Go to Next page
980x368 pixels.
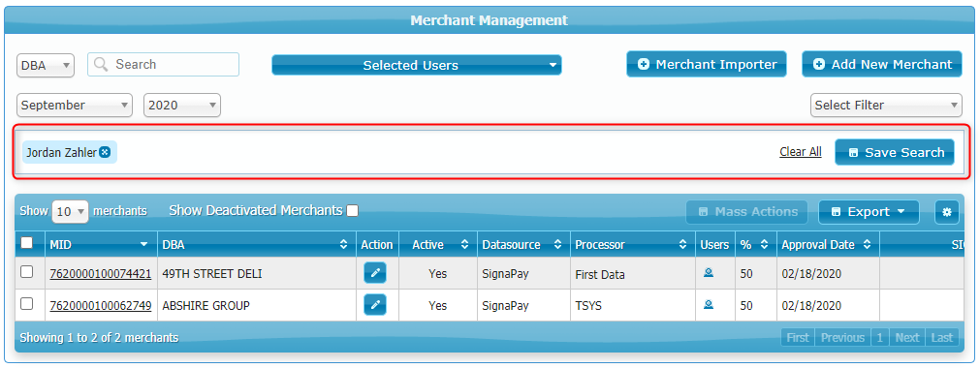[x=907, y=338]
